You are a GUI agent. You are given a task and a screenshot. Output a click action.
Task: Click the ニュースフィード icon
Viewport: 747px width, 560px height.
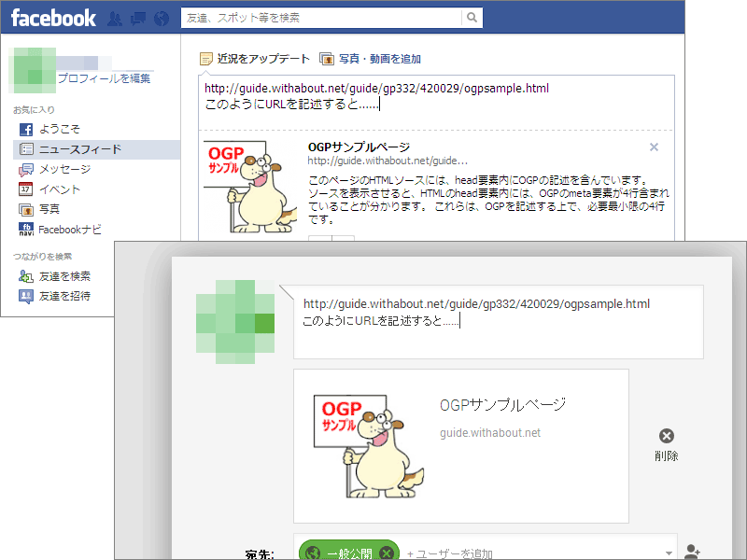click(26, 149)
